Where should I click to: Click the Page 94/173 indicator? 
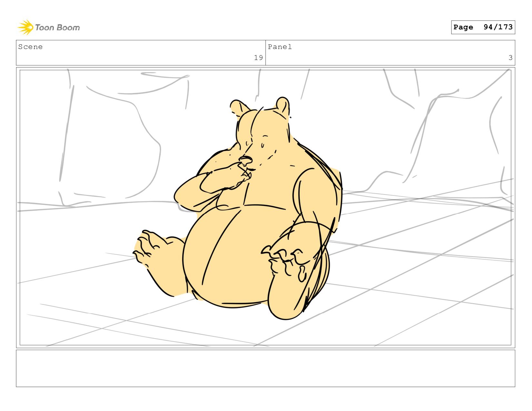(x=483, y=27)
